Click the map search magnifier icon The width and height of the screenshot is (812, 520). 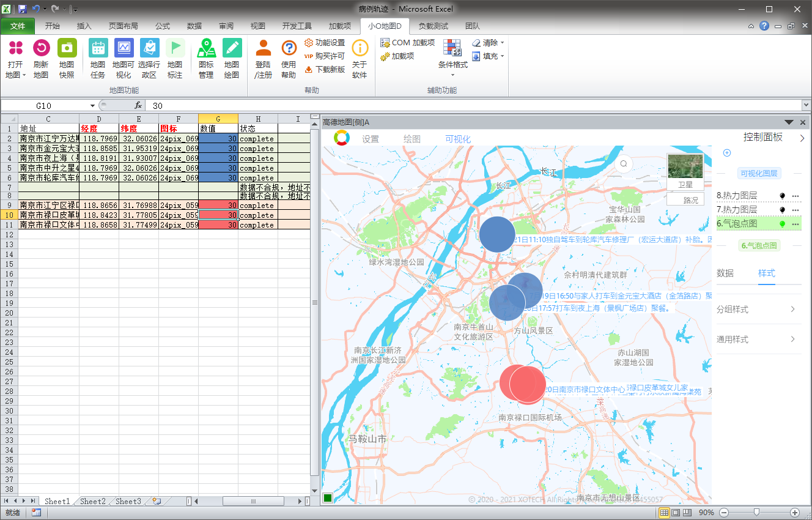(x=624, y=163)
